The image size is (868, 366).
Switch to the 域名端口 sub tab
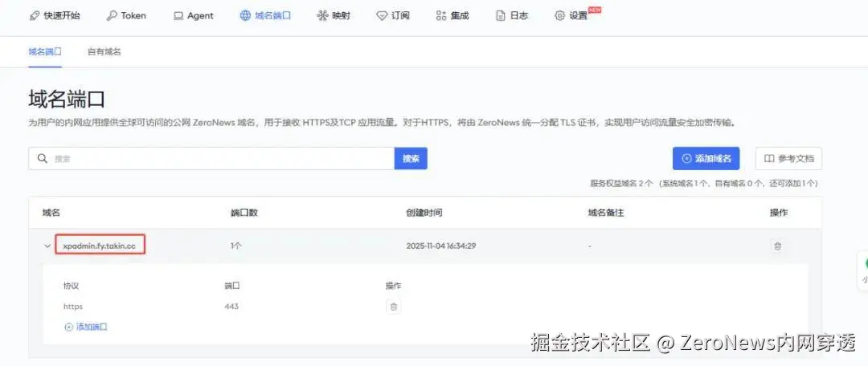45,52
